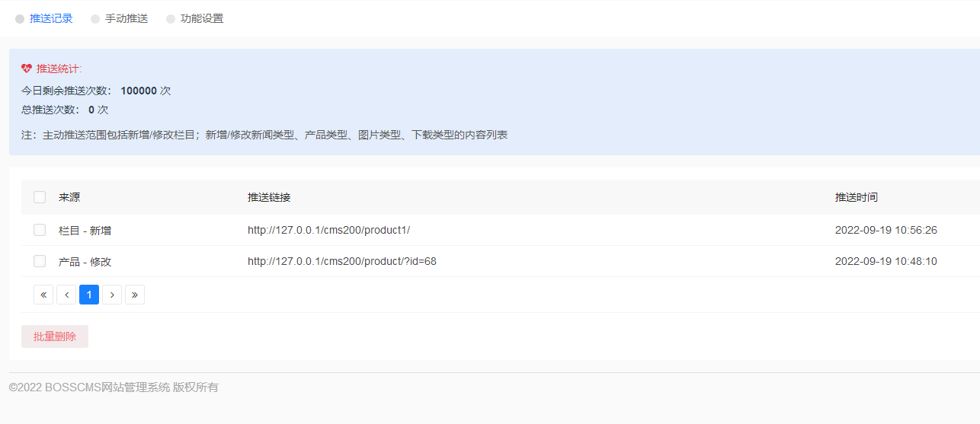Click the heart icon beside 推送统计
Image resolution: width=980 pixels, height=424 pixels.
(27, 69)
